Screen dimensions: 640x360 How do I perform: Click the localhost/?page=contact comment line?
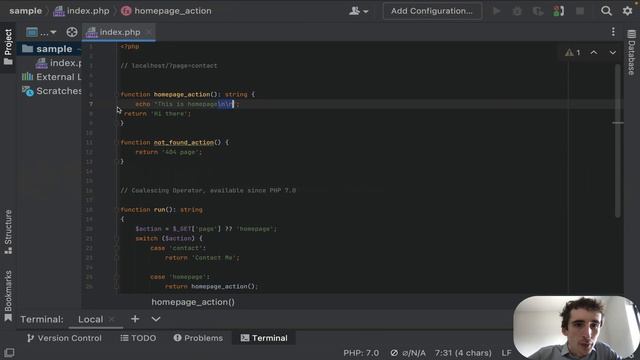pyautogui.click(x=169, y=66)
